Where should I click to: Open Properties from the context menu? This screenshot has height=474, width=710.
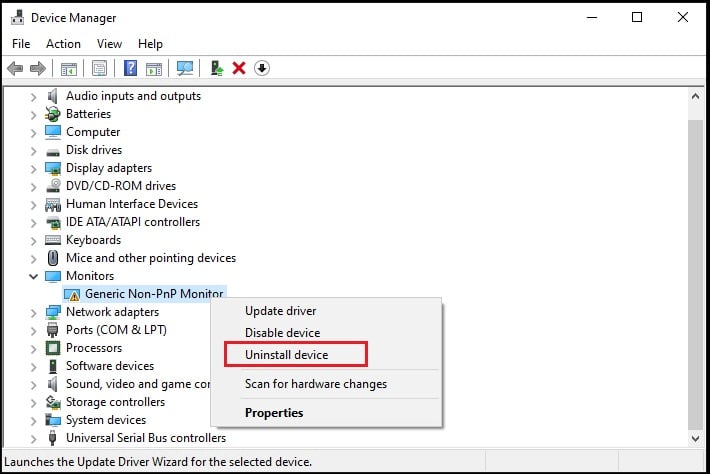326,413
